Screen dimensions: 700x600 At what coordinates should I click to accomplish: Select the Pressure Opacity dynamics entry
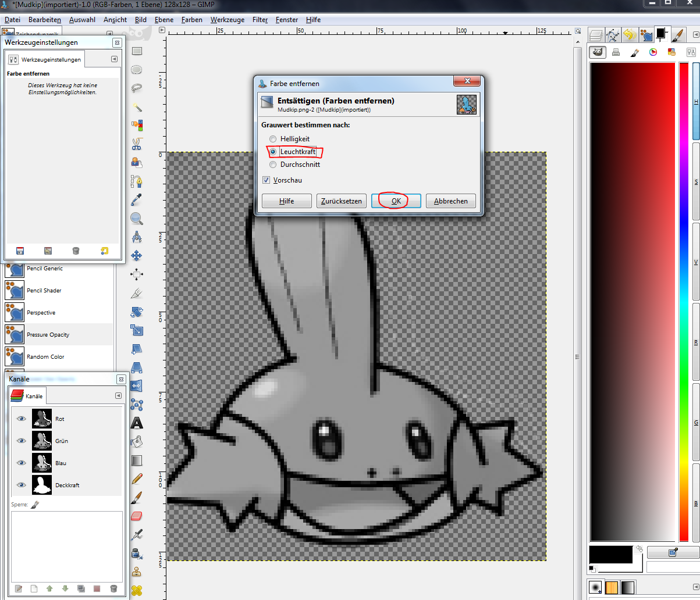coord(59,335)
